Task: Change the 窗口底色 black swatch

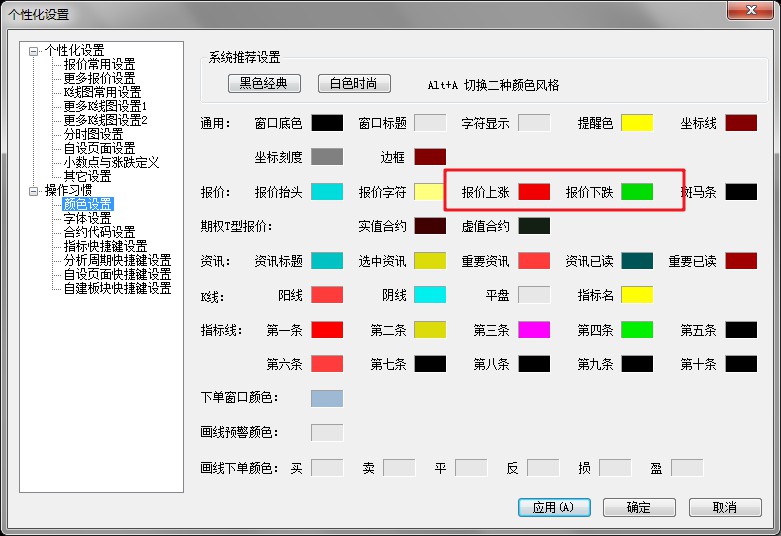Action: click(x=327, y=123)
